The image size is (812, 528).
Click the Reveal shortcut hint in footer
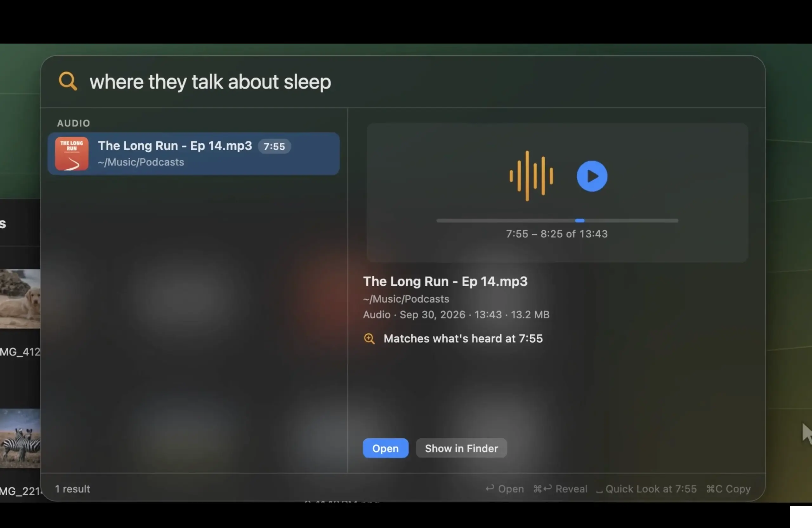tap(560, 489)
